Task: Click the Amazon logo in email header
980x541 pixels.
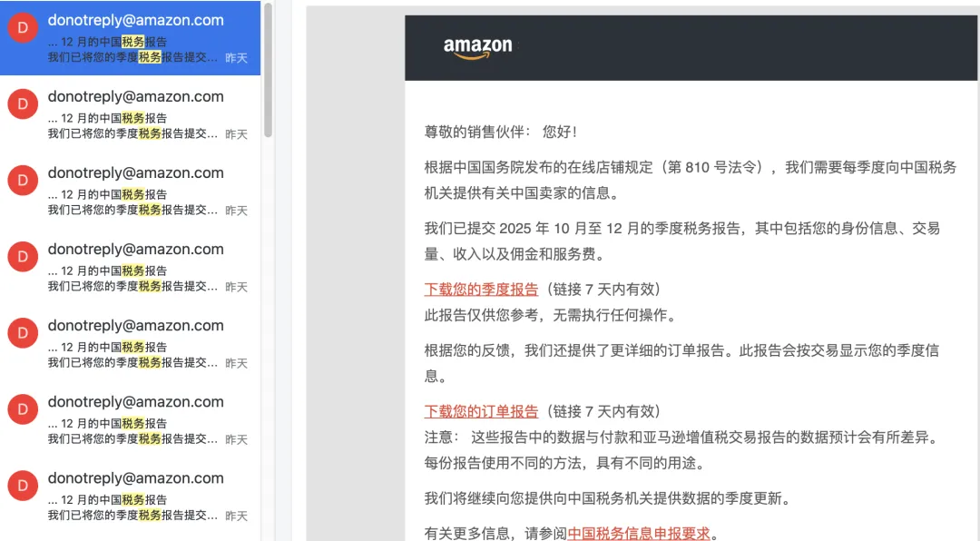Action: 478,47
